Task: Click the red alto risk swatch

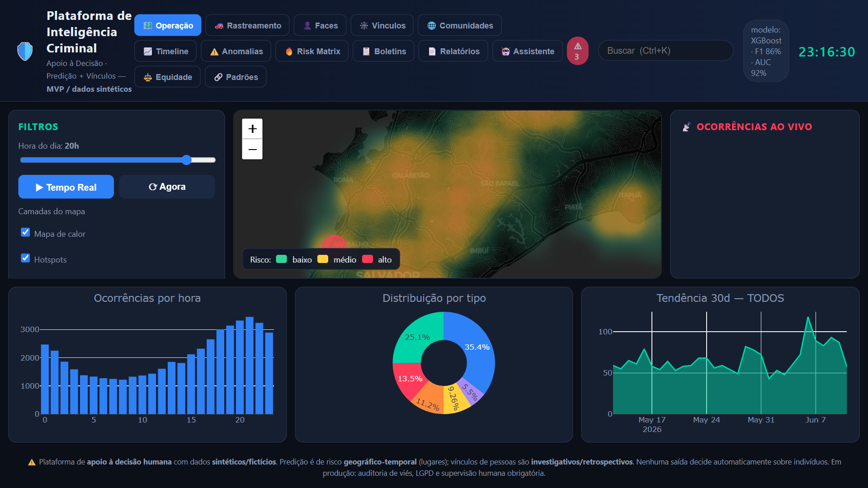Action: tap(368, 259)
